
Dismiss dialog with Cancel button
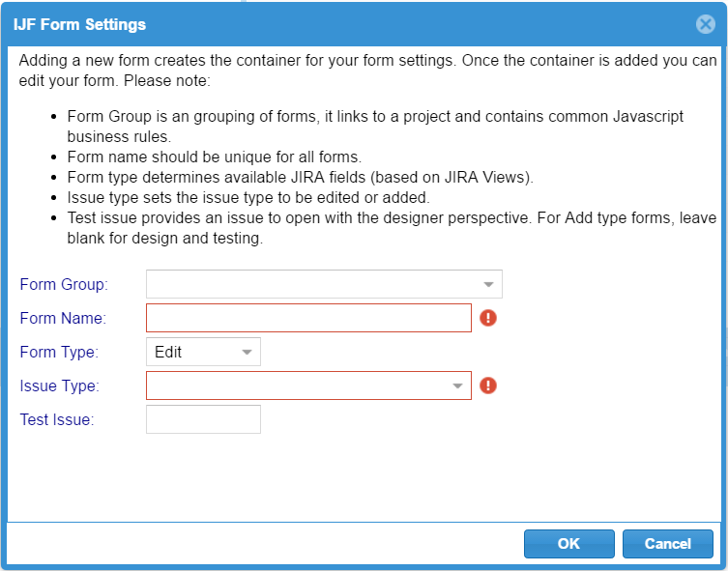pos(668,544)
